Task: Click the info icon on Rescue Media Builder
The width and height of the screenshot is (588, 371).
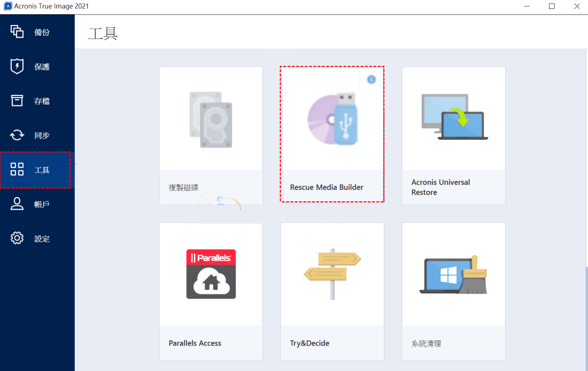Action: (x=371, y=79)
